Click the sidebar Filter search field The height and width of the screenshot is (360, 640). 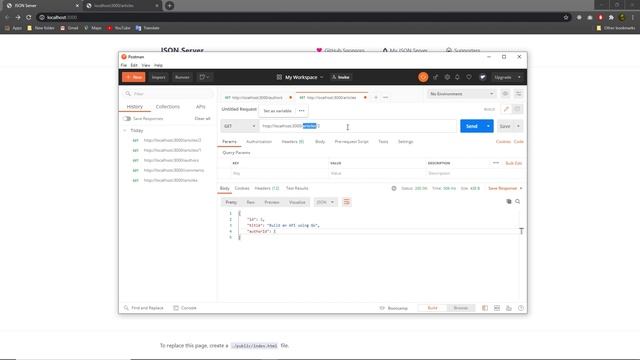point(168,94)
